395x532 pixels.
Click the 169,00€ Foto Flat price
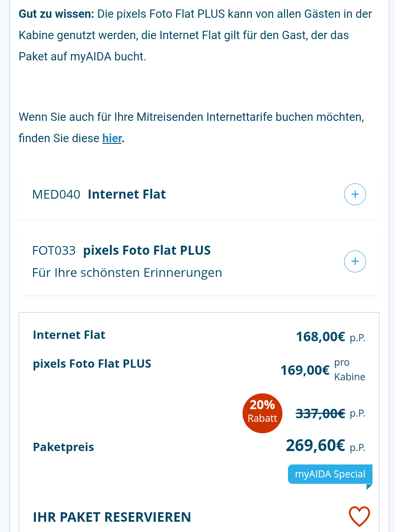pos(305,370)
